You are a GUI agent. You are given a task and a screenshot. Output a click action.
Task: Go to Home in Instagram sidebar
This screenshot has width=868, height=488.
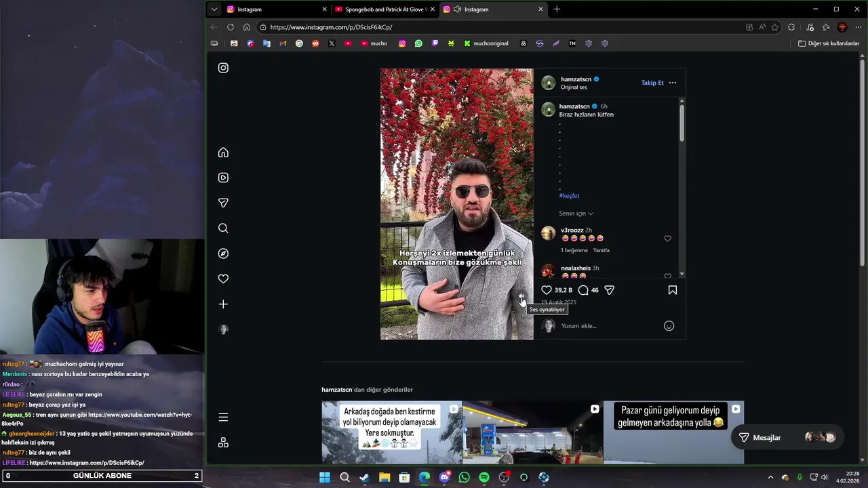tap(223, 152)
